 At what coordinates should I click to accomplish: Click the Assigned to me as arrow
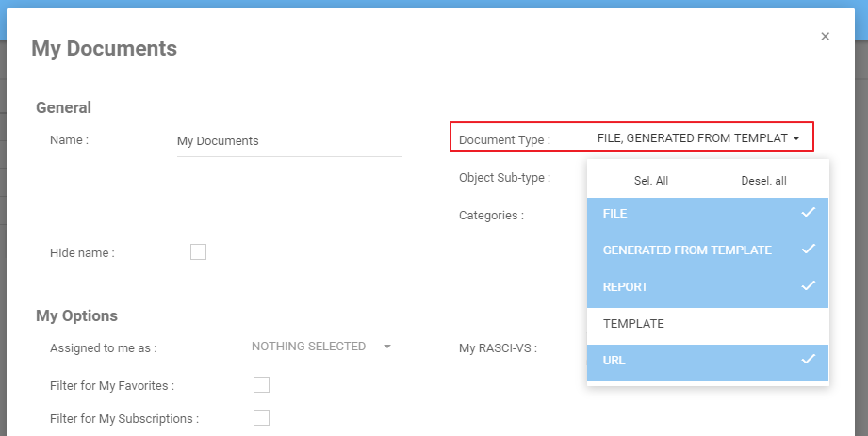click(x=386, y=347)
